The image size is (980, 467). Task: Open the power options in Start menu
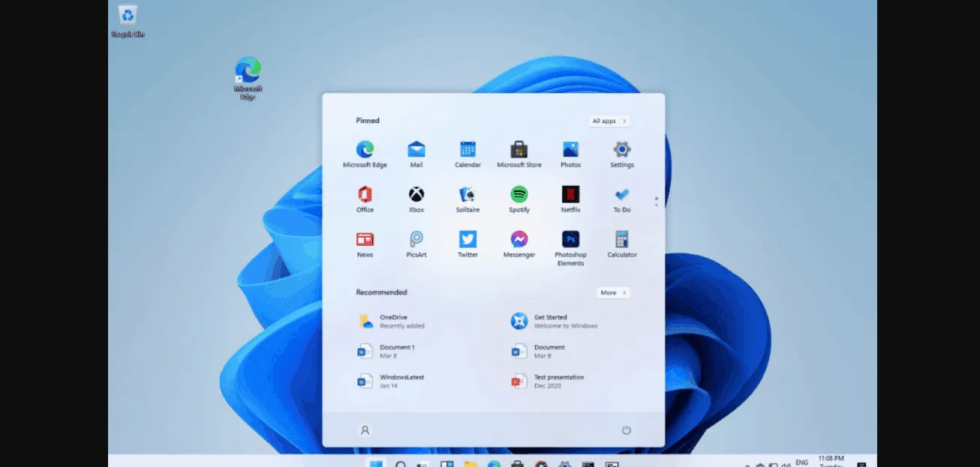point(627,430)
